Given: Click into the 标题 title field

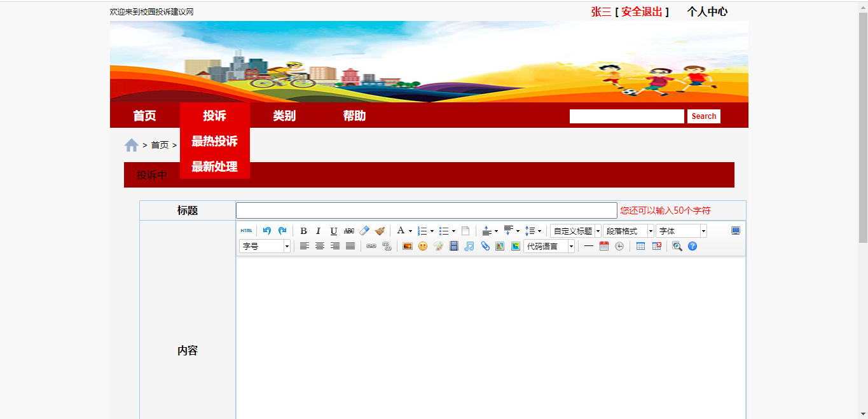Looking at the screenshot, I should pyautogui.click(x=427, y=210).
